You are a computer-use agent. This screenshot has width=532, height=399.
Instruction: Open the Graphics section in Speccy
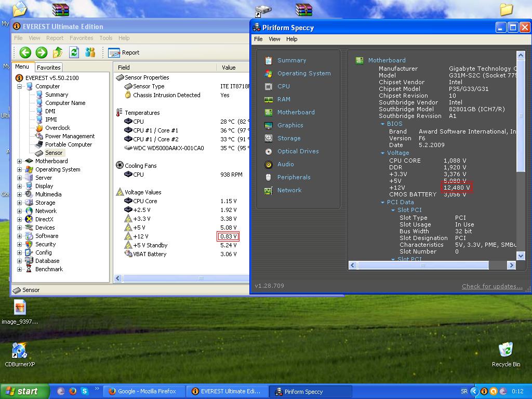[290, 125]
